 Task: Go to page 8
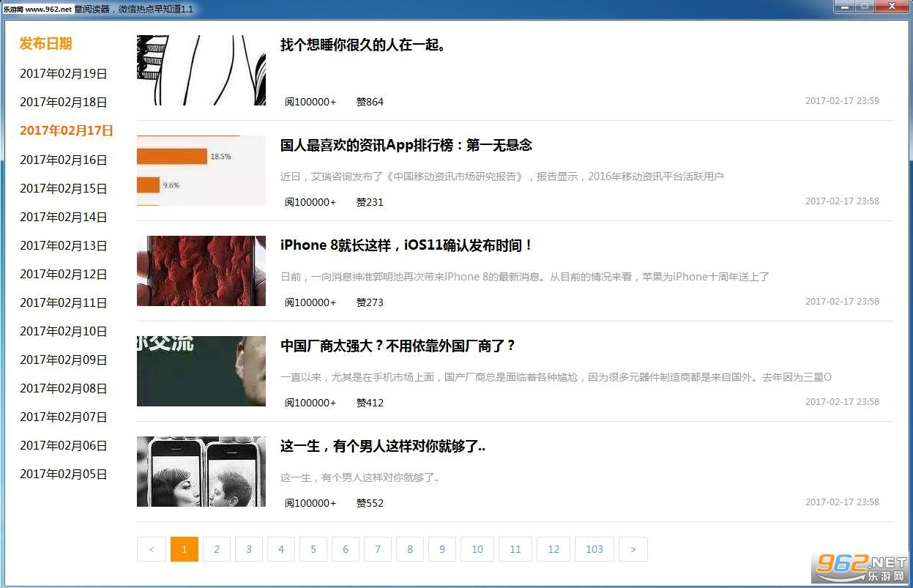410,549
